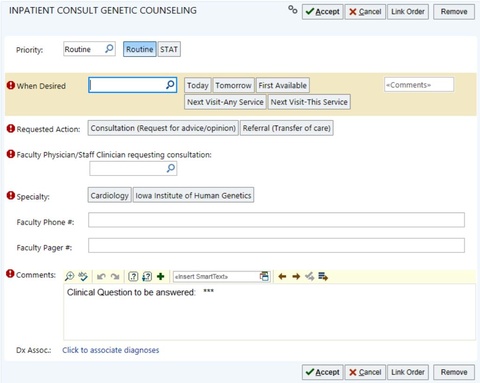This screenshot has width=480, height=383.
Task: Click the Faculty Phone # field
Action: (x=276, y=220)
